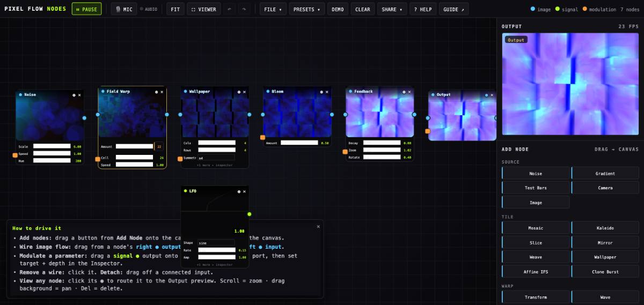Image resolution: width=644 pixels, height=305 pixels.
Task: Open the GUIDE link
Action: (453, 9)
